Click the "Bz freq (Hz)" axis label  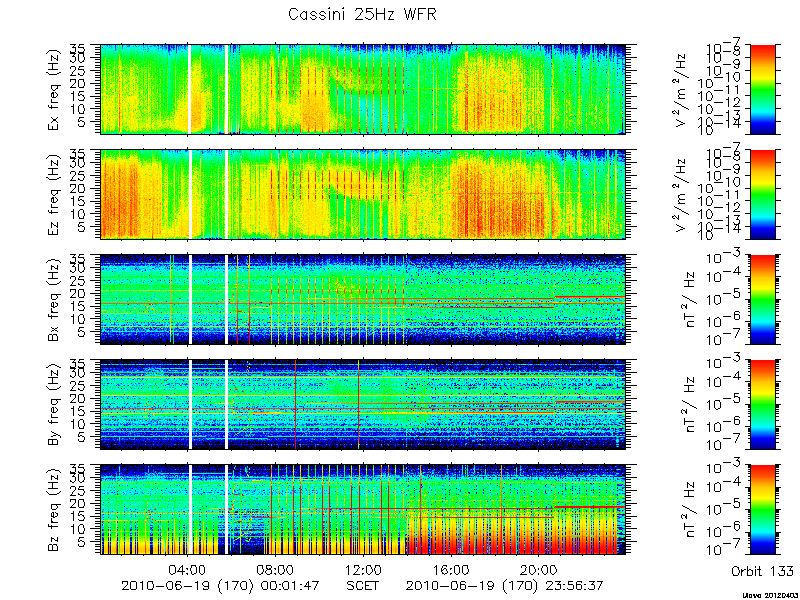click(55, 510)
